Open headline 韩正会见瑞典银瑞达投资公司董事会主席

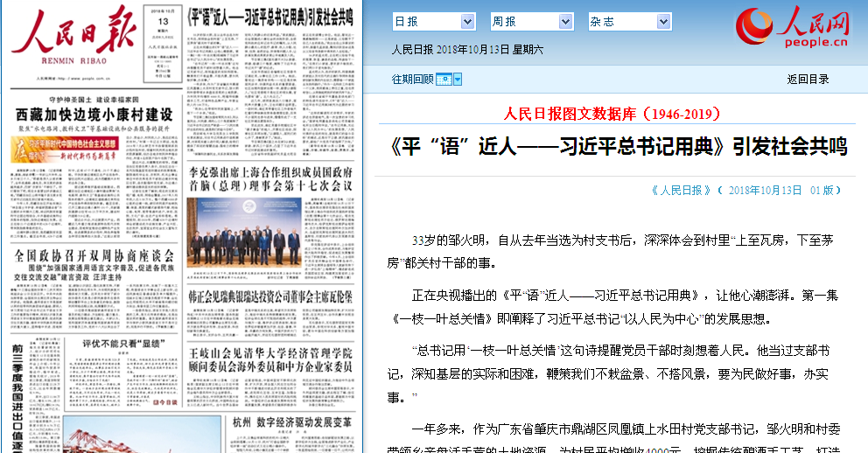(x=270, y=297)
